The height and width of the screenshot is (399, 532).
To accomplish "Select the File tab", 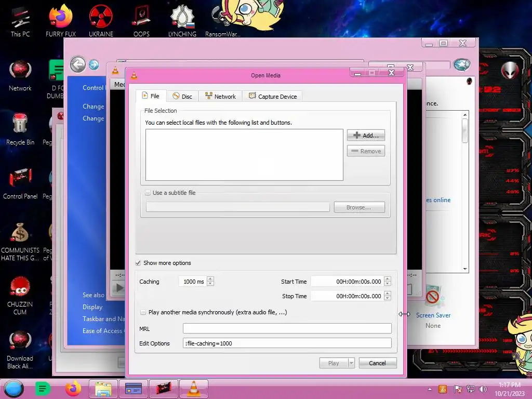I will [151, 96].
